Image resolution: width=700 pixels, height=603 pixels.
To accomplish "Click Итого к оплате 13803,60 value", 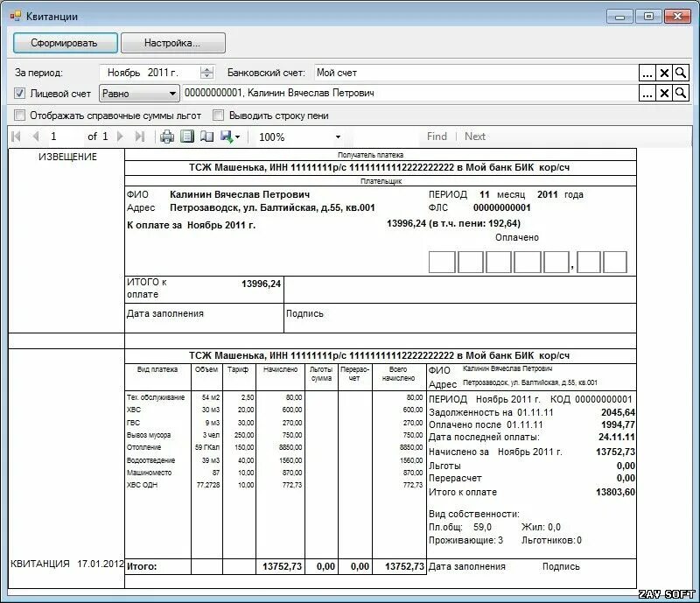I will 615,492.
